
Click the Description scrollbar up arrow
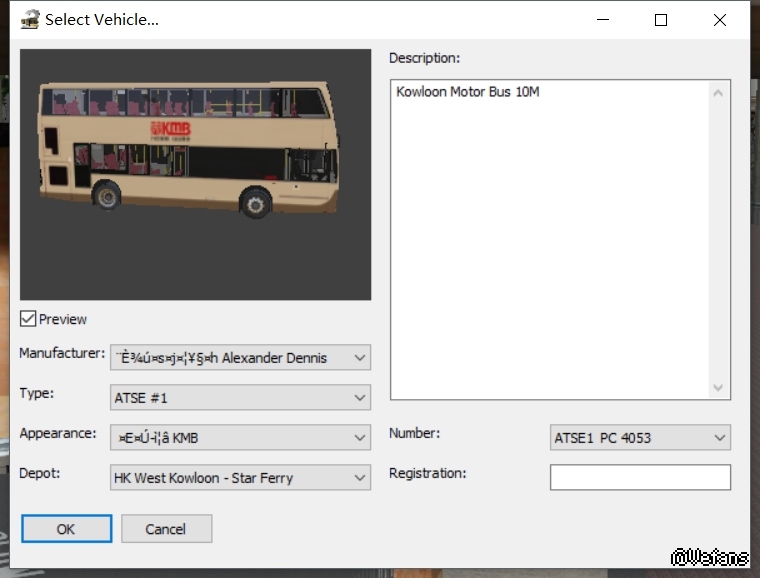[x=718, y=93]
